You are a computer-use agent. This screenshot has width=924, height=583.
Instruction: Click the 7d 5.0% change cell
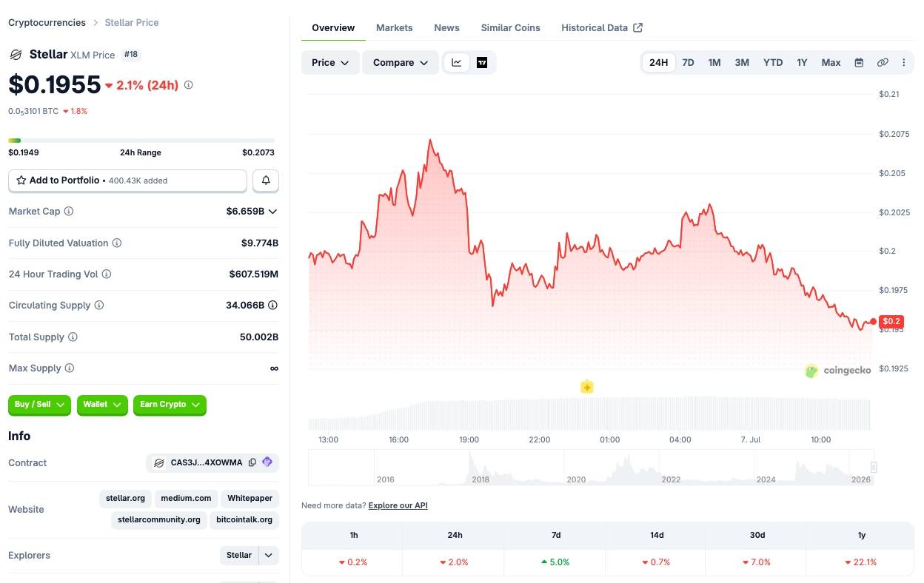(x=555, y=562)
